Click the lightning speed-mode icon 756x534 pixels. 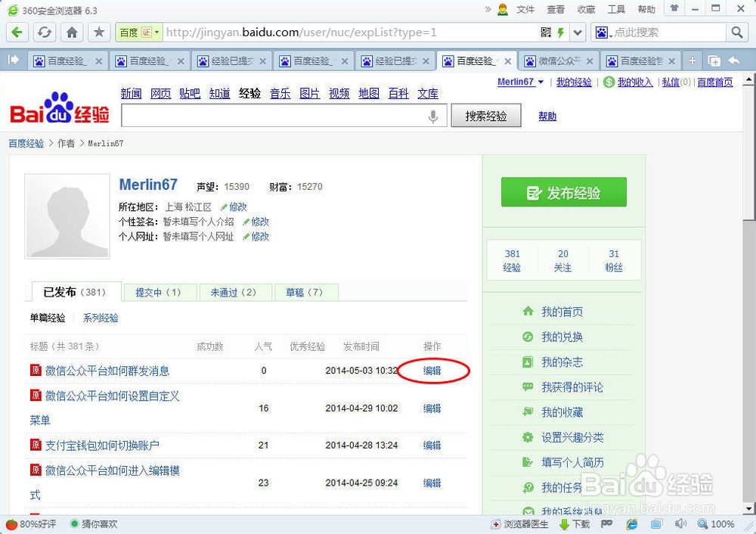tap(561, 33)
